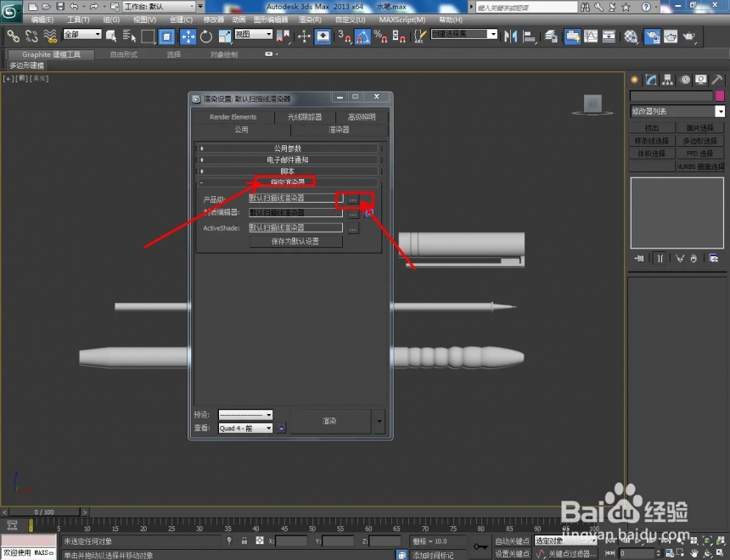Click the pink object color swatch
This screenshot has height=560, width=730.
tap(720, 96)
